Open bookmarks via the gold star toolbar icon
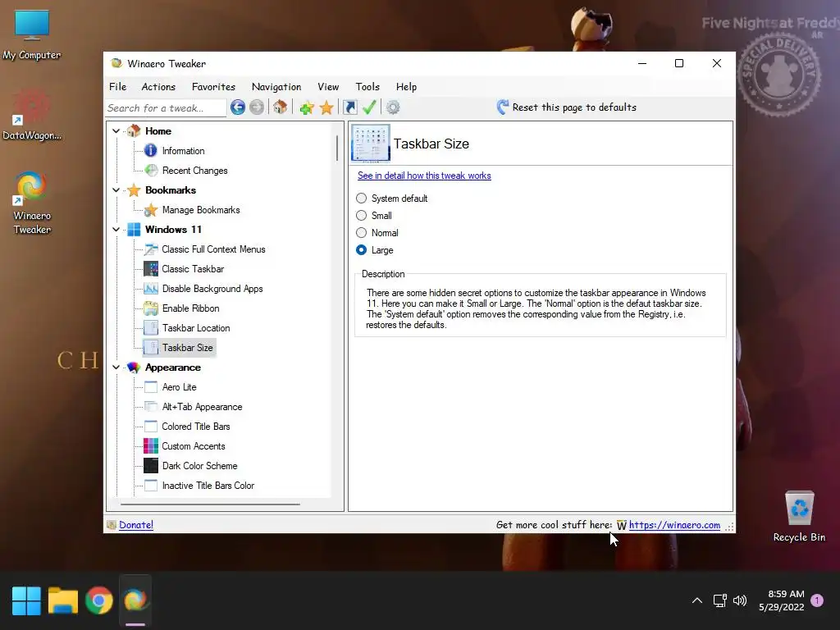Viewport: 840px width, 630px height. click(326, 107)
